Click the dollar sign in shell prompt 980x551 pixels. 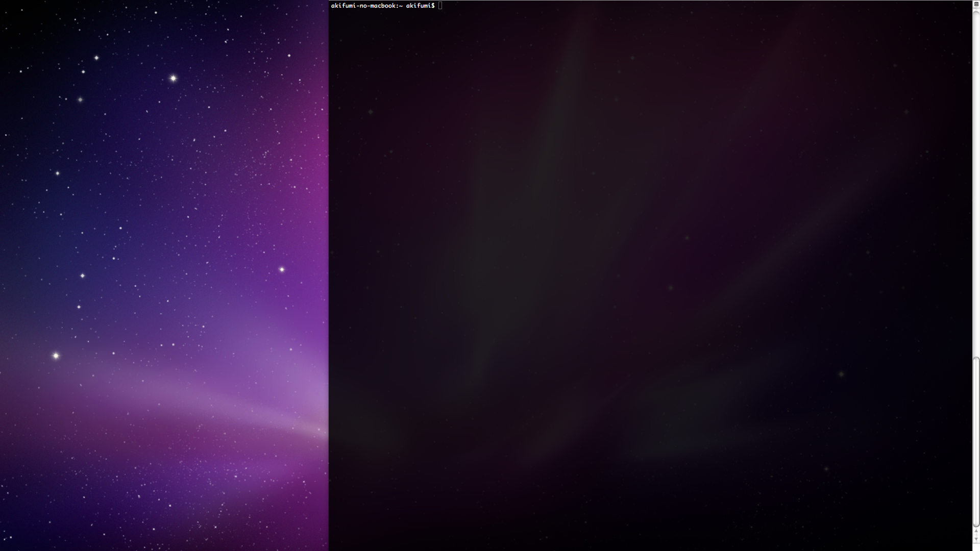tap(433, 6)
